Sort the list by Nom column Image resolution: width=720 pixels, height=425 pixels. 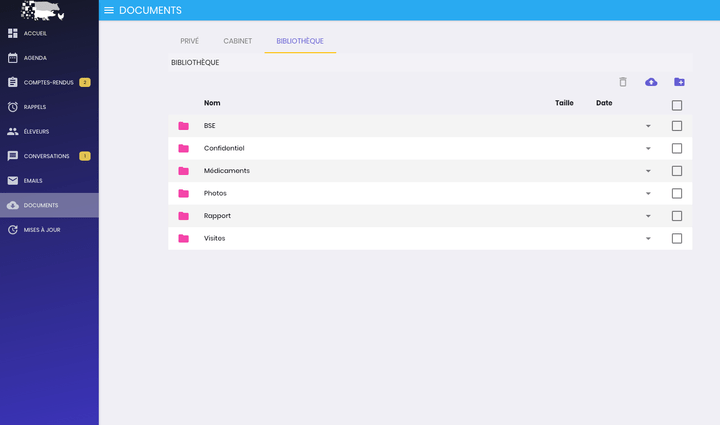click(x=212, y=103)
